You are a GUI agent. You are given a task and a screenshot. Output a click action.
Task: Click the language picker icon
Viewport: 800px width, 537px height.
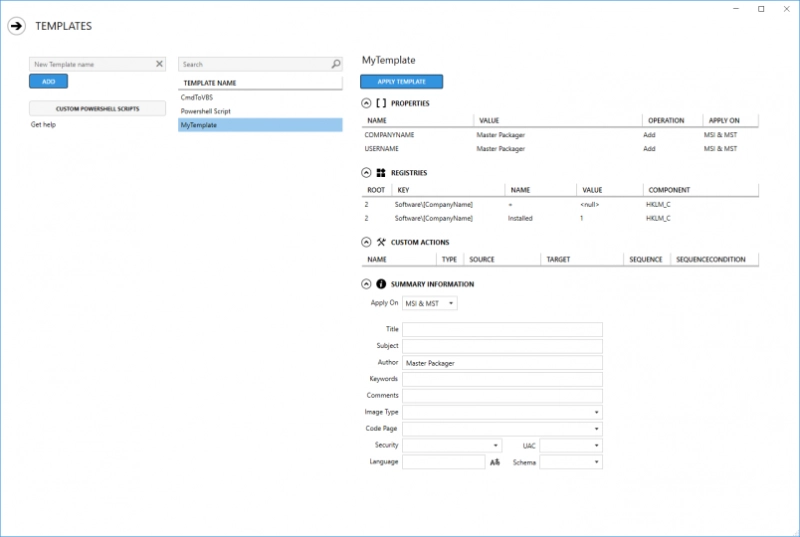pyautogui.click(x=494, y=462)
